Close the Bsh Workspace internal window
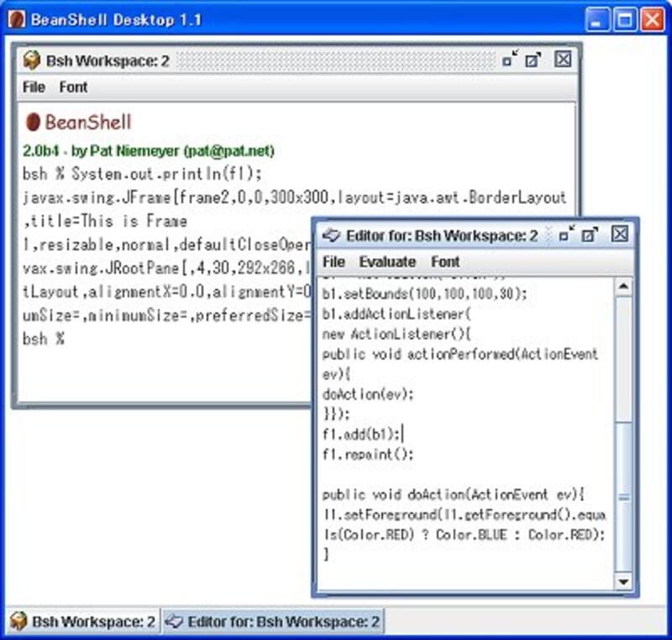 click(x=563, y=59)
